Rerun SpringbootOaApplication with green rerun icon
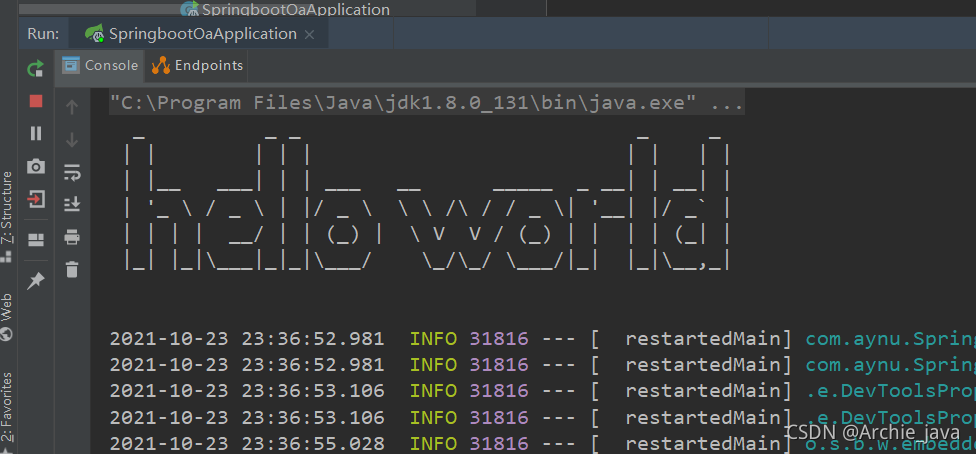This screenshot has height=454, width=976. 35,69
